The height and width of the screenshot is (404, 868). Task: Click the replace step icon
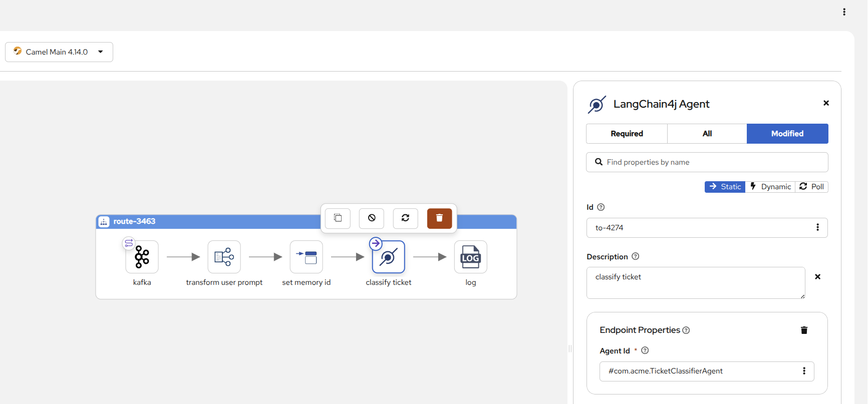(405, 218)
